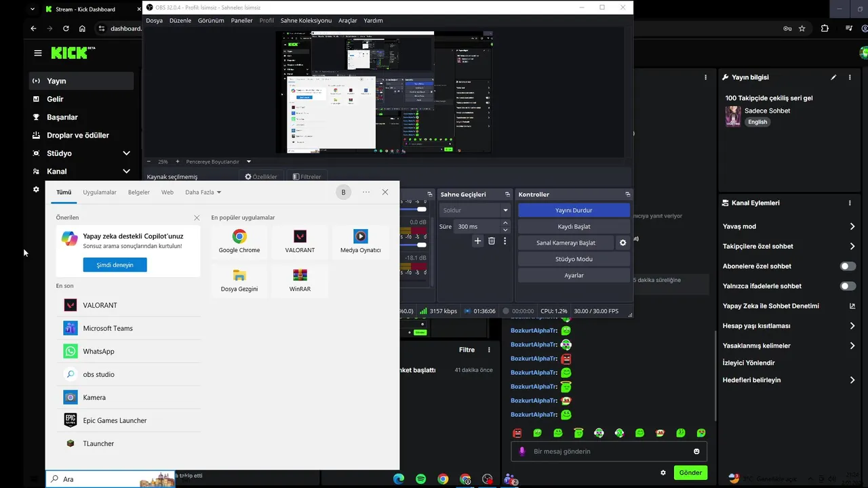Edit stream info with pencil icon
Viewport: 868px width, 488px height.
pos(833,77)
